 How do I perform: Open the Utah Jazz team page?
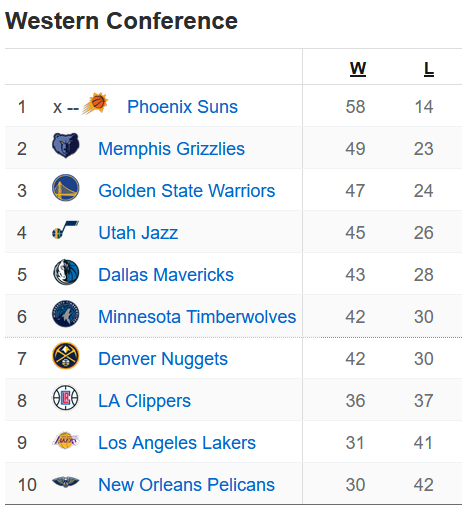pos(138,233)
